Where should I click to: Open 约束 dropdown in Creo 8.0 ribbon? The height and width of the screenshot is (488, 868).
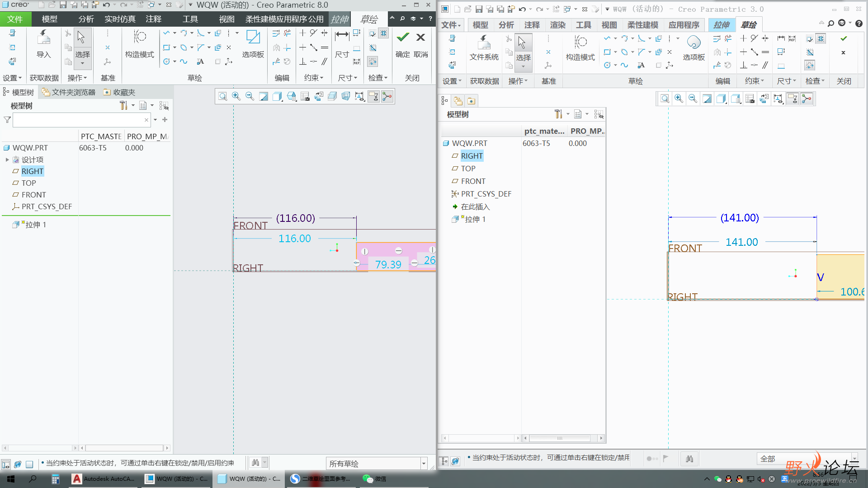tap(314, 78)
